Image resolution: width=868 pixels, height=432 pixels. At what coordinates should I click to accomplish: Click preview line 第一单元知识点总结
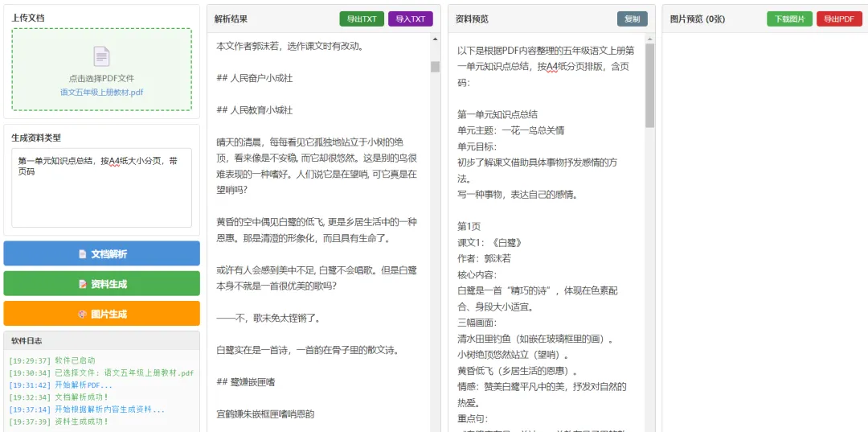tap(497, 115)
